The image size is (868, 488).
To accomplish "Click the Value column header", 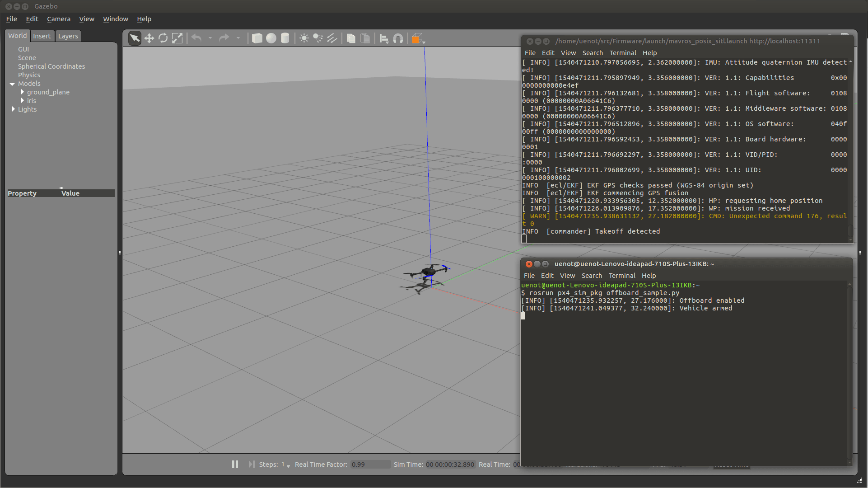I will click(x=70, y=193).
